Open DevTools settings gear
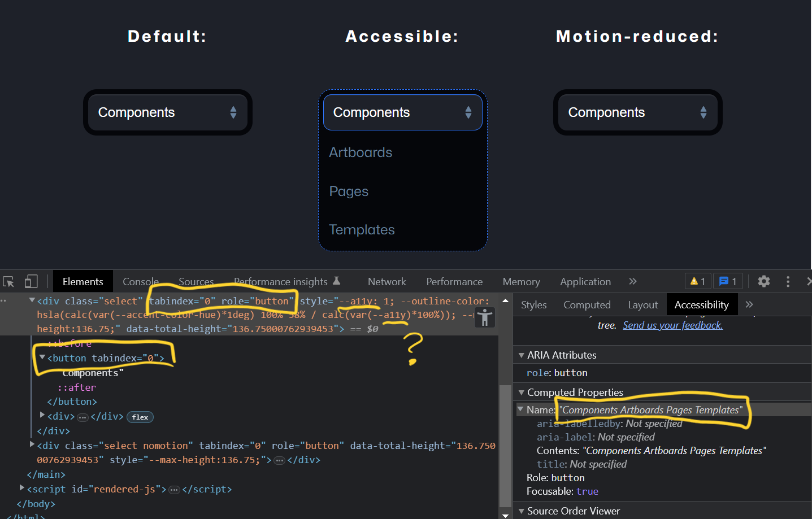The height and width of the screenshot is (519, 812). pyautogui.click(x=764, y=281)
